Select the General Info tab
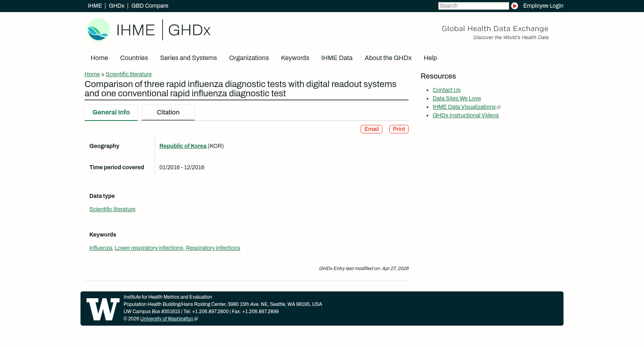This screenshot has width=644, height=347. [x=111, y=112]
